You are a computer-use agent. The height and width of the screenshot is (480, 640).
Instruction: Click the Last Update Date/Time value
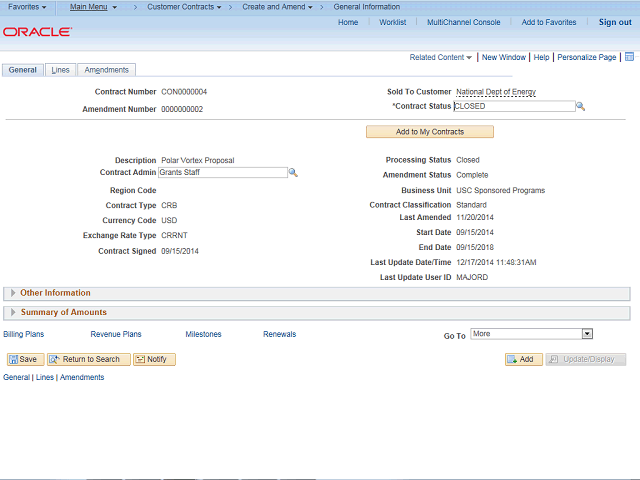[496, 262]
